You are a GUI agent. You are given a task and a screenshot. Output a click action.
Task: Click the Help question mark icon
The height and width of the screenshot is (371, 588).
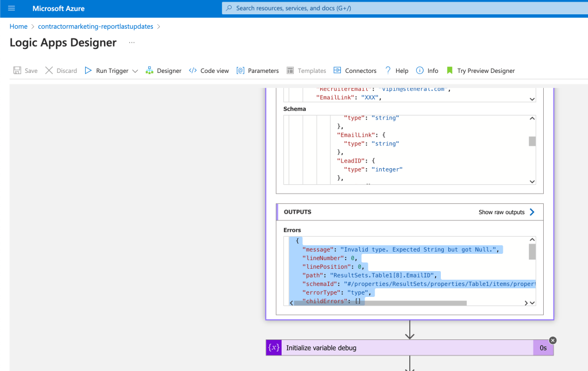[x=388, y=71]
